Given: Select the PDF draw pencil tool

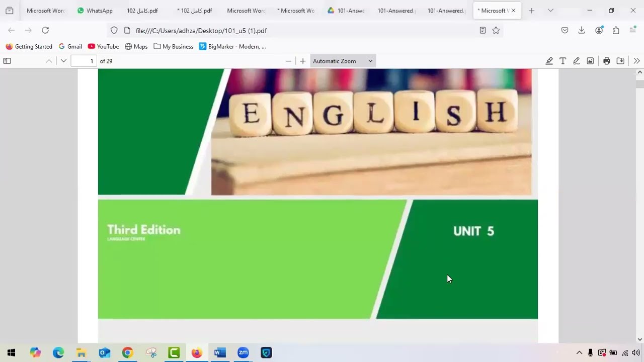Looking at the screenshot, I should 577,61.
